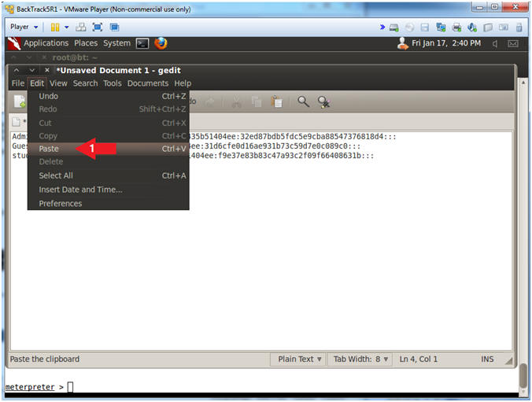Click the clipboard Paste icon in toolbar
This screenshot has height=402, width=532.
point(277,101)
